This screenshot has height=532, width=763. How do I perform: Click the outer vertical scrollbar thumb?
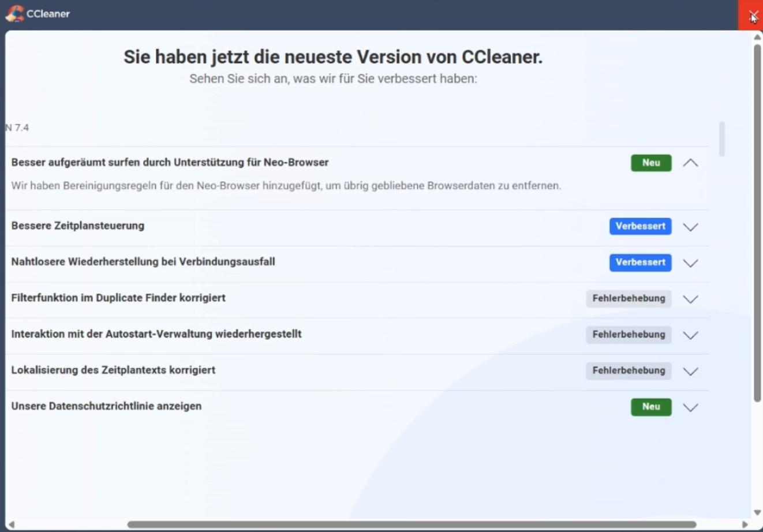(x=757, y=222)
